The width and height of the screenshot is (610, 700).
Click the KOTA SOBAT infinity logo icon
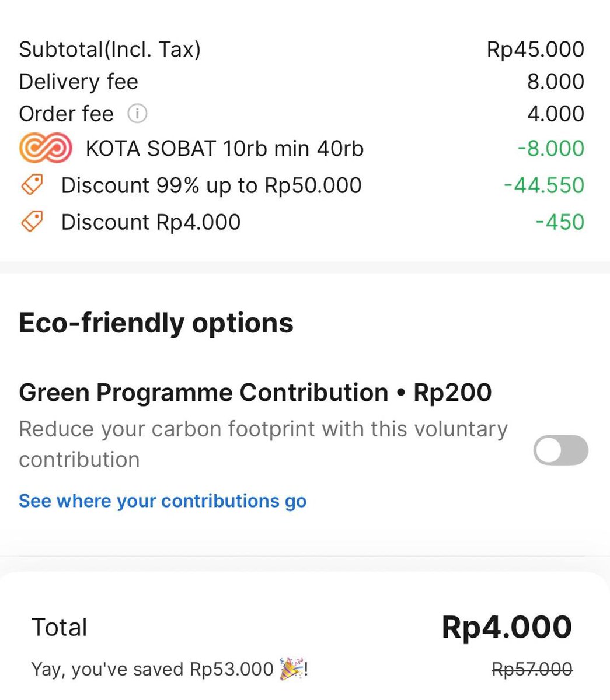(46, 148)
